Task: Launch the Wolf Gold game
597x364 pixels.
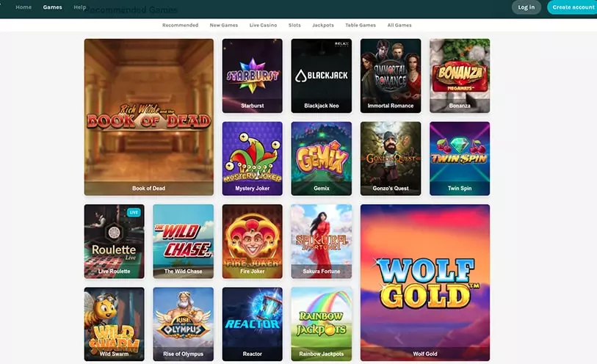Action: click(x=425, y=283)
